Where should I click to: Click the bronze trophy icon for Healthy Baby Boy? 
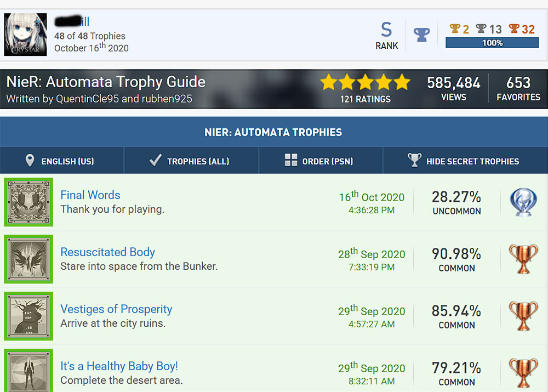pos(523,373)
